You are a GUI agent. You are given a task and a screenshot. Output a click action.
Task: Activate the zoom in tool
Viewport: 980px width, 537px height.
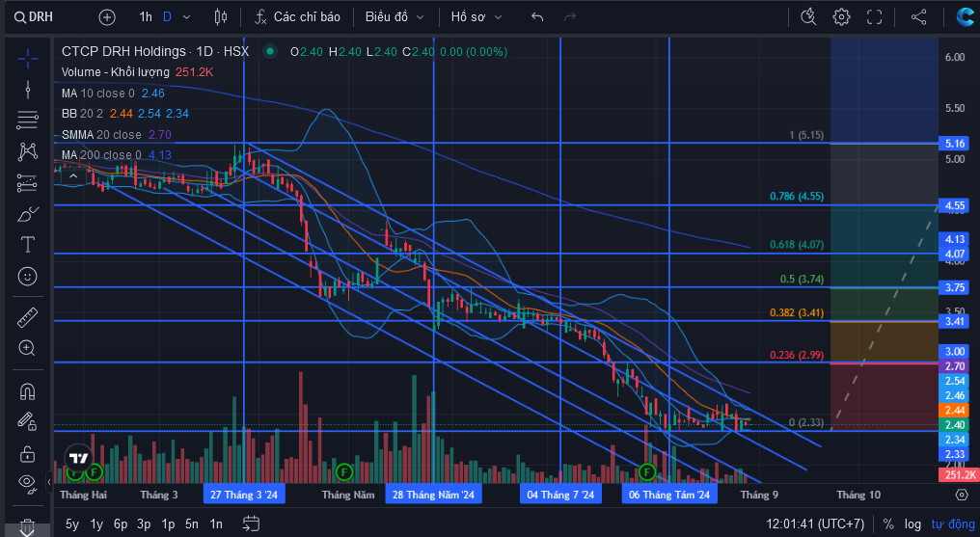(x=28, y=348)
